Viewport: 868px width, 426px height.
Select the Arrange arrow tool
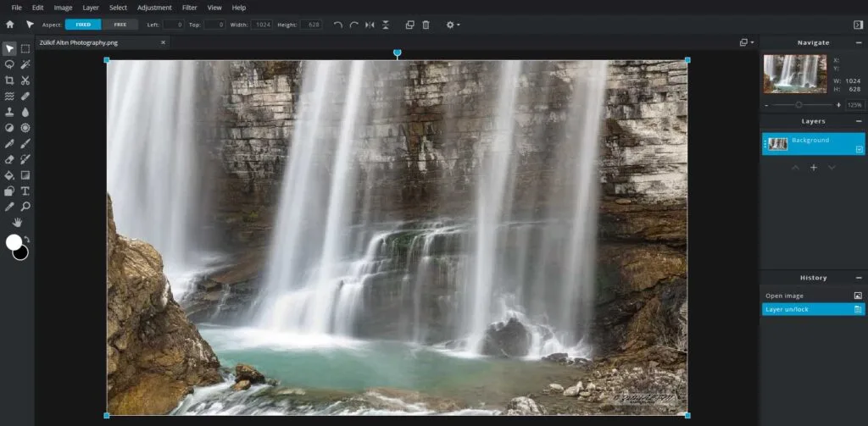tap(9, 48)
